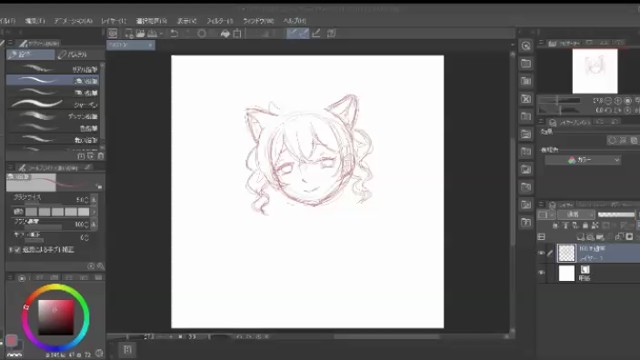Click the Fill bucket icon in command bar

click(225, 34)
